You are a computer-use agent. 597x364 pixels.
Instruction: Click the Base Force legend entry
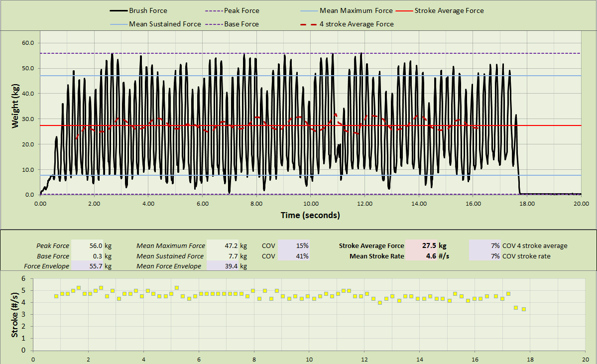(x=232, y=24)
